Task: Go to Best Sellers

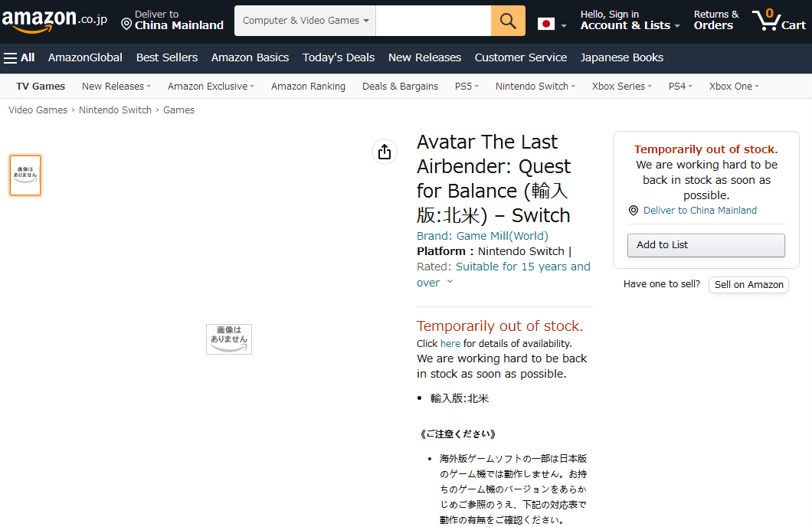Action: 167,57
